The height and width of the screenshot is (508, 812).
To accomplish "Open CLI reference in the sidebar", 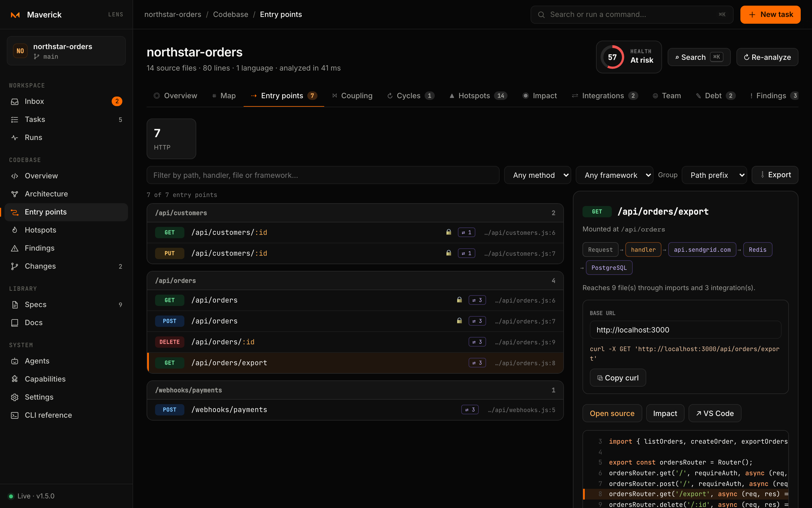I will pyautogui.click(x=66, y=416).
